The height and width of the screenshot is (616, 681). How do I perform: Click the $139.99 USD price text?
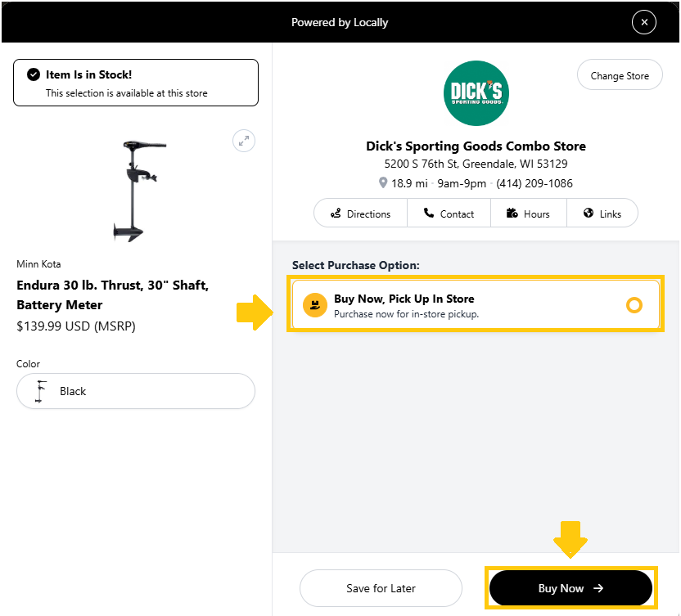pos(76,326)
